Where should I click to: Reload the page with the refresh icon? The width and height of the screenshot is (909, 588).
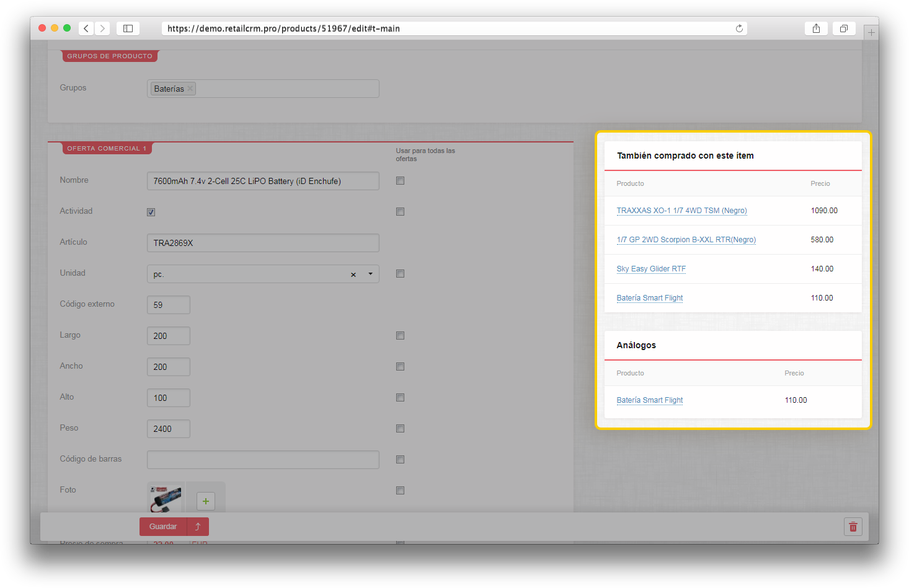point(739,29)
